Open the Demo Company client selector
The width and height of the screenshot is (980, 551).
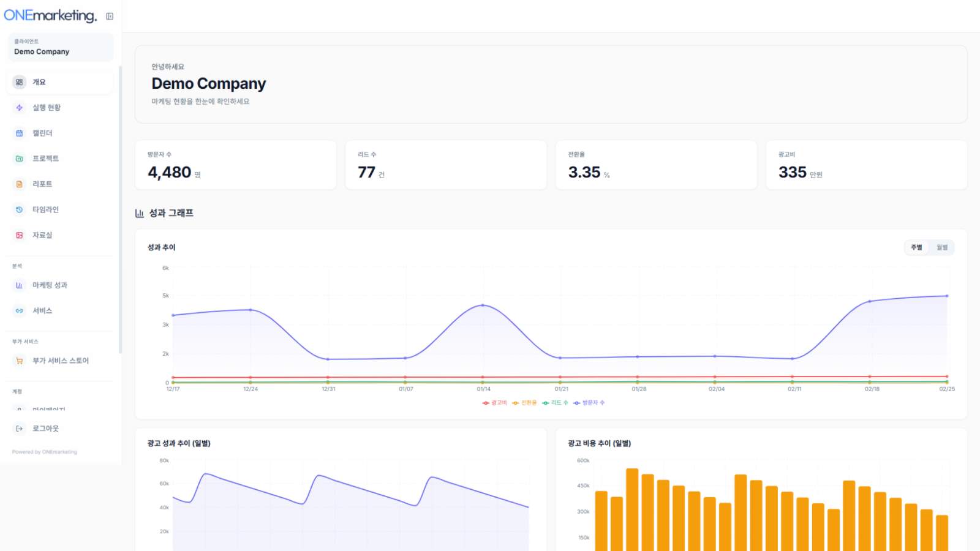pyautogui.click(x=60, y=47)
